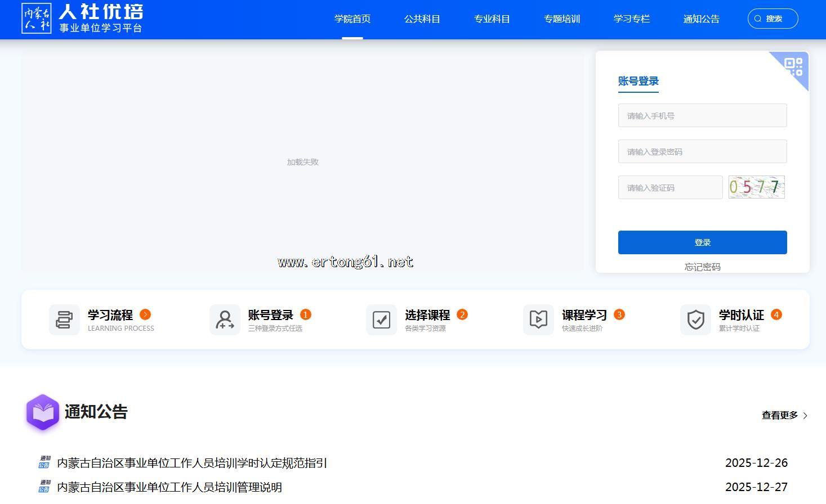Expand 查看更多 announcements
The height and width of the screenshot is (504, 826).
tap(784, 415)
